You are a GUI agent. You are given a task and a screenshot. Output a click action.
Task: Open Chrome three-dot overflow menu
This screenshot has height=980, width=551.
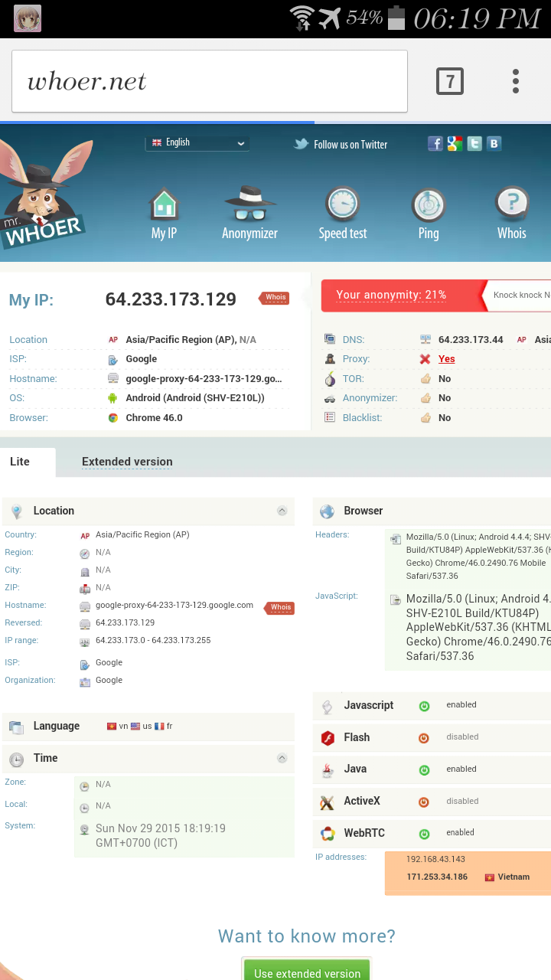[516, 81]
